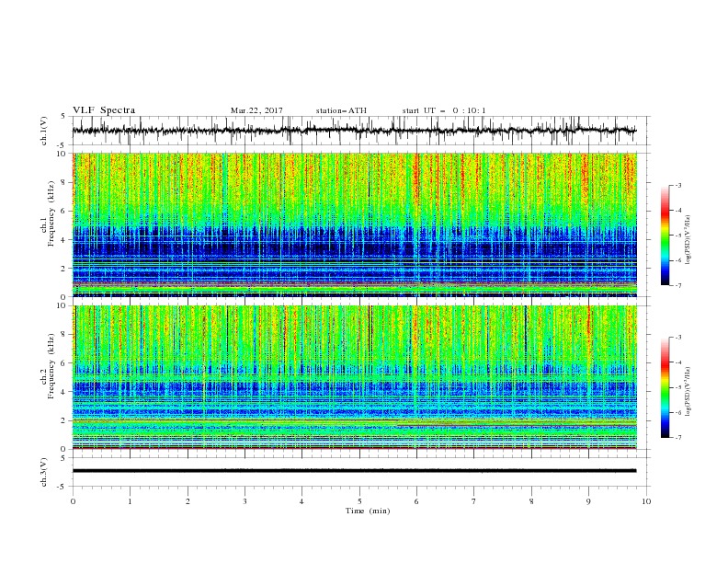This screenshot has height=563, width=728.
Task: Click the "9" tick on the time axis
Action: (x=588, y=501)
